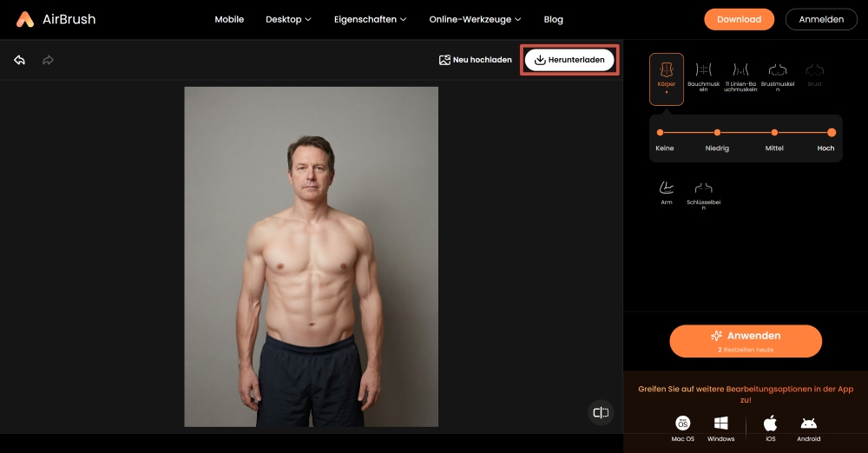The height and width of the screenshot is (453, 868).
Task: Open the iOS app download
Action: pos(771,429)
